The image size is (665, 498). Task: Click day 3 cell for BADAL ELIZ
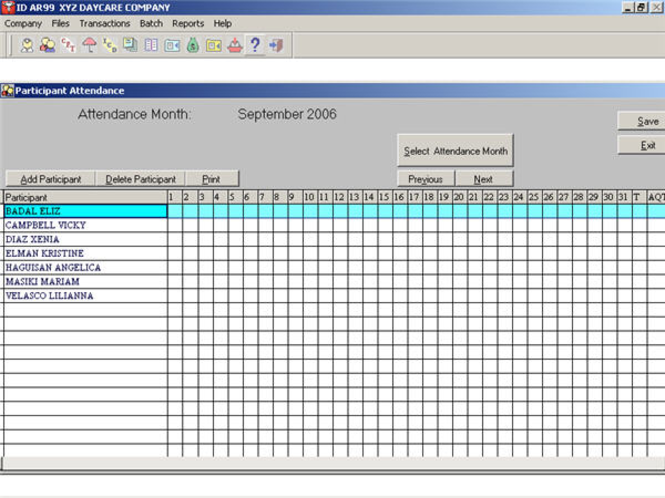pos(205,211)
